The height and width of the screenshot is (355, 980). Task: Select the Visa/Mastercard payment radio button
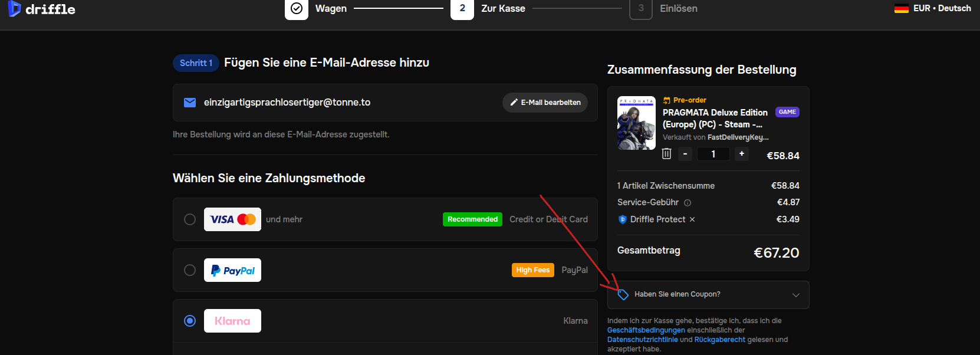(x=190, y=219)
